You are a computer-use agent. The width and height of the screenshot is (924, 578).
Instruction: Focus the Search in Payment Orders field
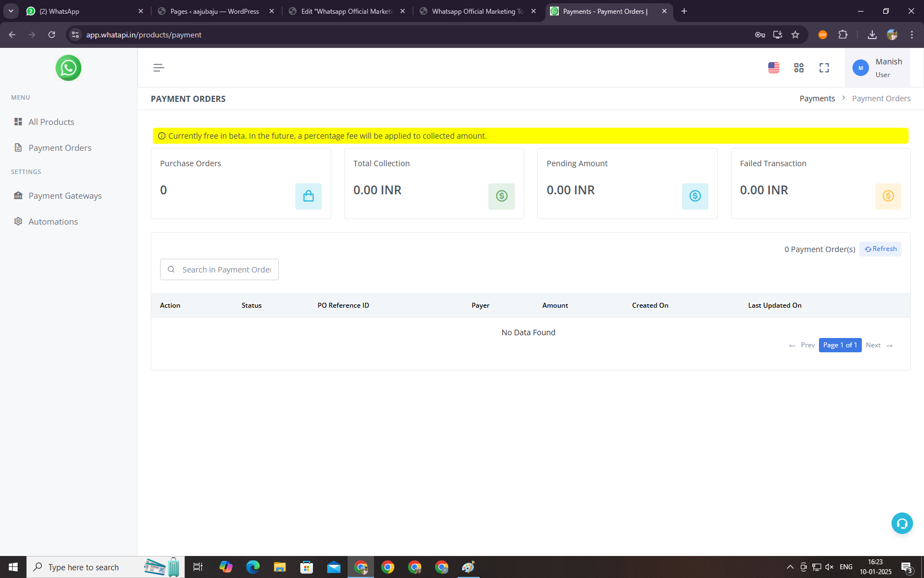(x=219, y=269)
